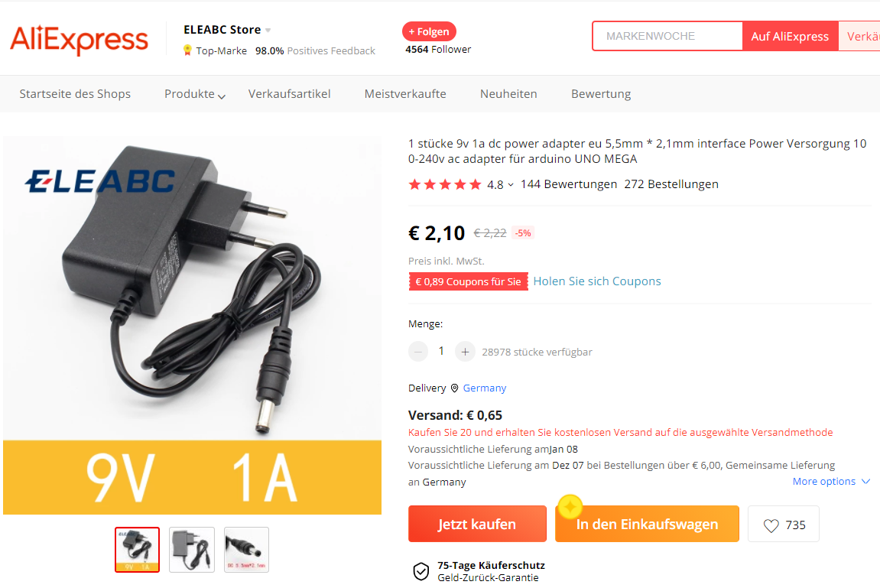Screen dimensions: 880x588
Task: Expand the ELEABC Store dropdown arrow
Action: [x=268, y=31]
